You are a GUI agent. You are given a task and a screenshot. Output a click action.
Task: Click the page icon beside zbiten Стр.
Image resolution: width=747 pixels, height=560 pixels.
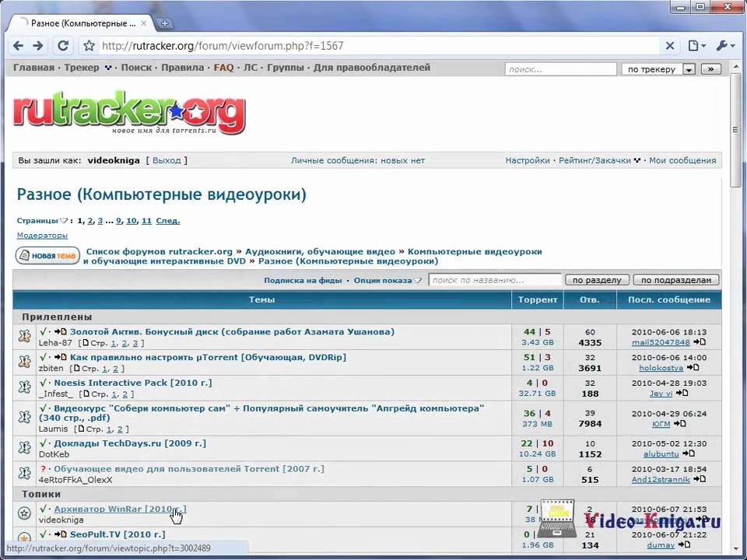[77, 368]
